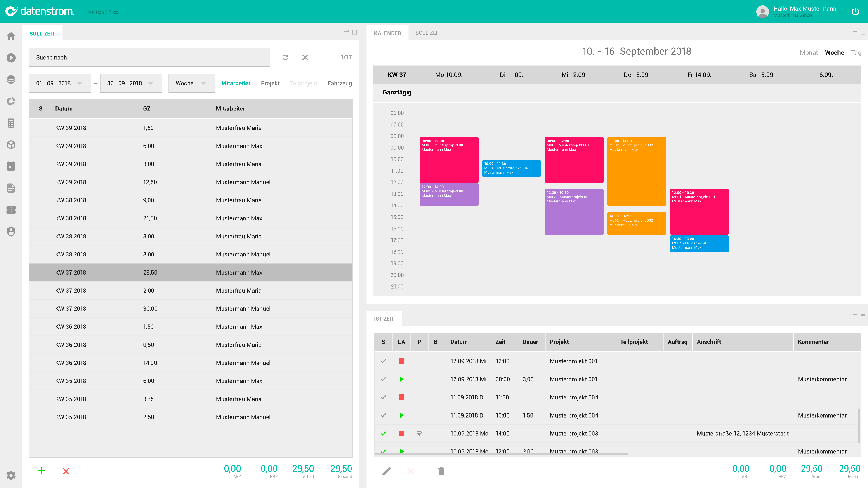Click the trash delete icon in IST-ZEIT
This screenshot has width=868, height=488.
click(x=441, y=471)
